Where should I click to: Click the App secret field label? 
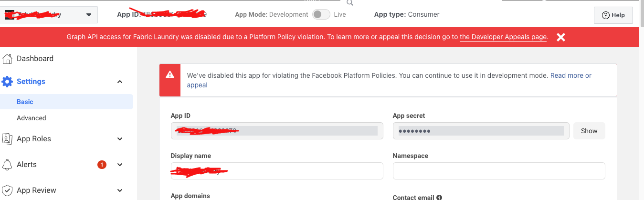(409, 116)
